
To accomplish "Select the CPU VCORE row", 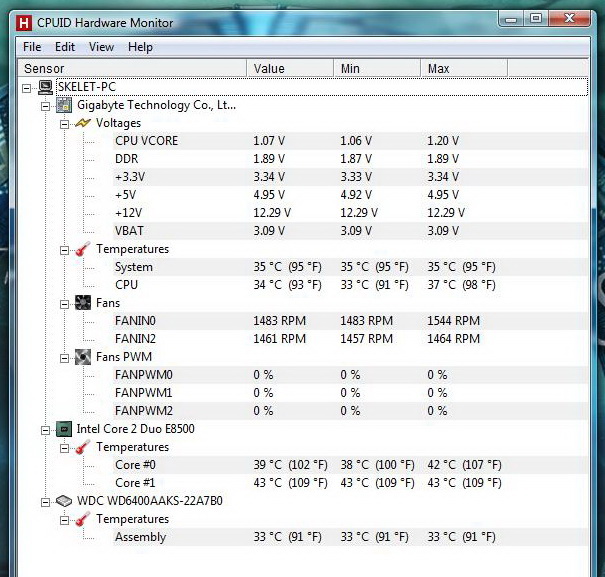I will (x=350, y=141).
